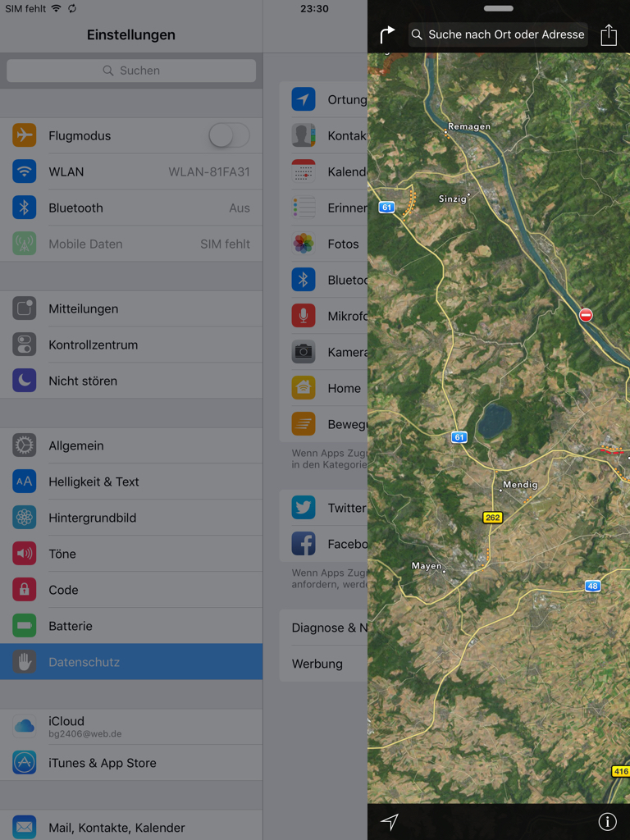Open Kamera privacy entry
The height and width of the screenshot is (840, 630).
(x=323, y=352)
